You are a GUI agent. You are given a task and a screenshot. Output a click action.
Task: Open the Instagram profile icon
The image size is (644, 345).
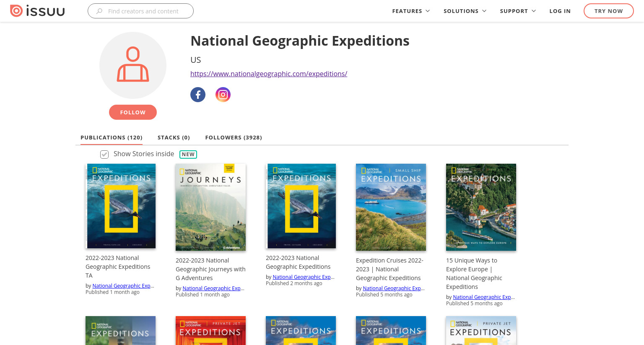tap(223, 95)
